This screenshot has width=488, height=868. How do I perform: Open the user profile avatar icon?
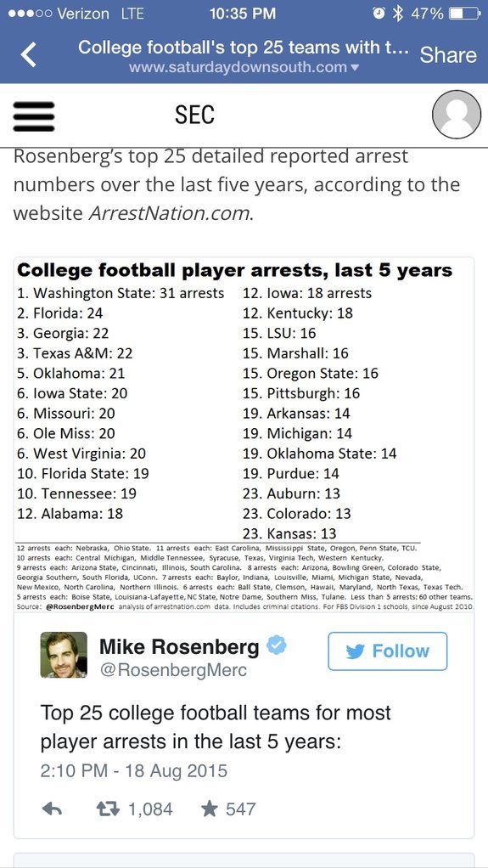point(457,115)
